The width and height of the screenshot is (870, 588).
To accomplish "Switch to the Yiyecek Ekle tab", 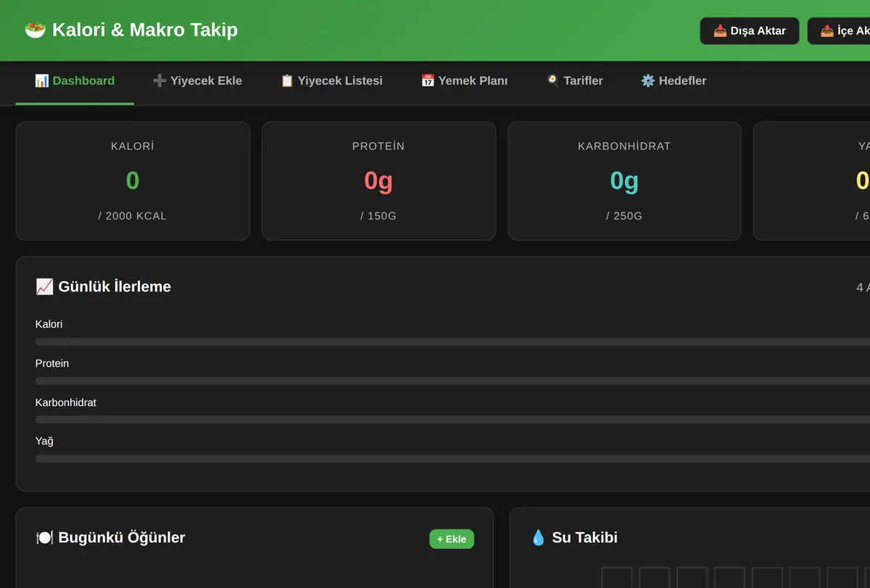I will click(197, 81).
